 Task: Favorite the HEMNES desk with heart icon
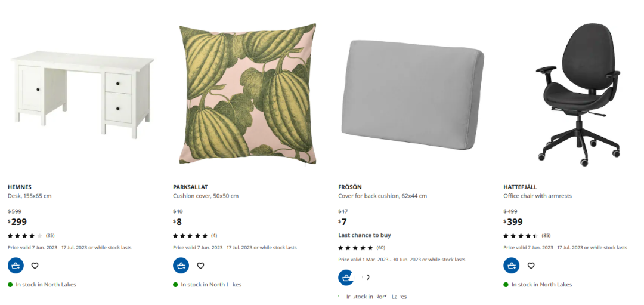click(35, 266)
